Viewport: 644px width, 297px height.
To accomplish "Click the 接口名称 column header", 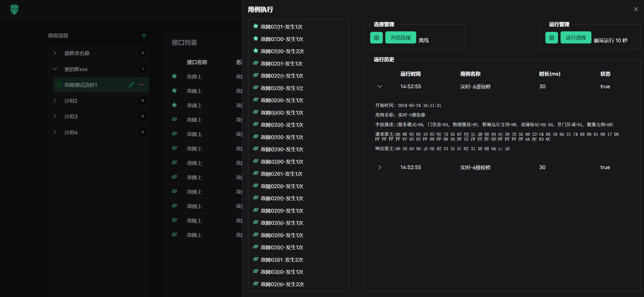I will (197, 62).
